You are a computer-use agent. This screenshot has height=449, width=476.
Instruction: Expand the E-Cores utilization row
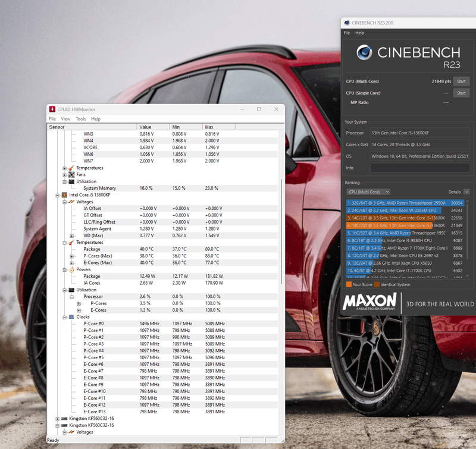pos(79,310)
